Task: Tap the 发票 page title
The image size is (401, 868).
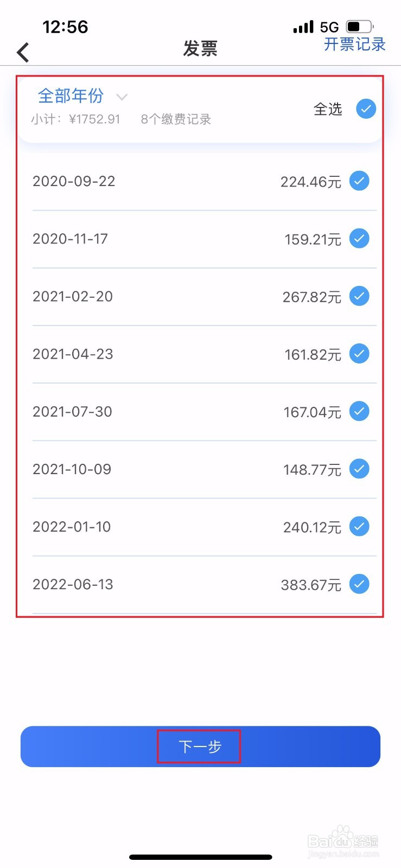Action: (x=200, y=49)
